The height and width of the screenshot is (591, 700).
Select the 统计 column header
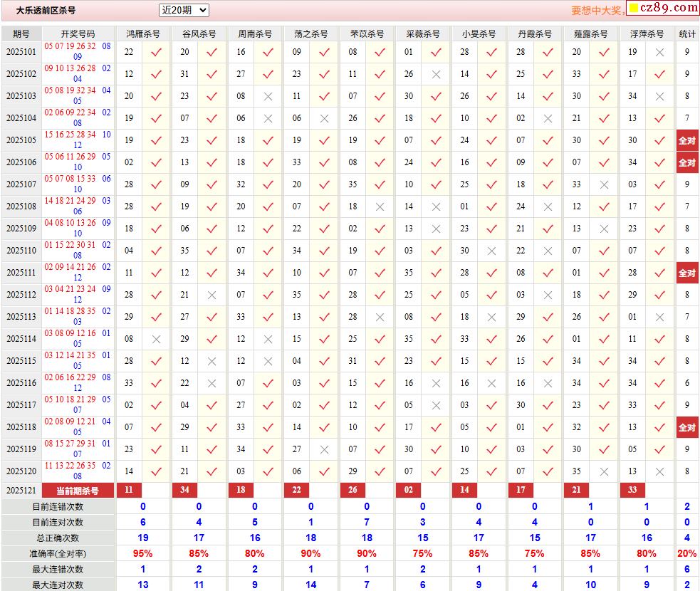[687, 33]
